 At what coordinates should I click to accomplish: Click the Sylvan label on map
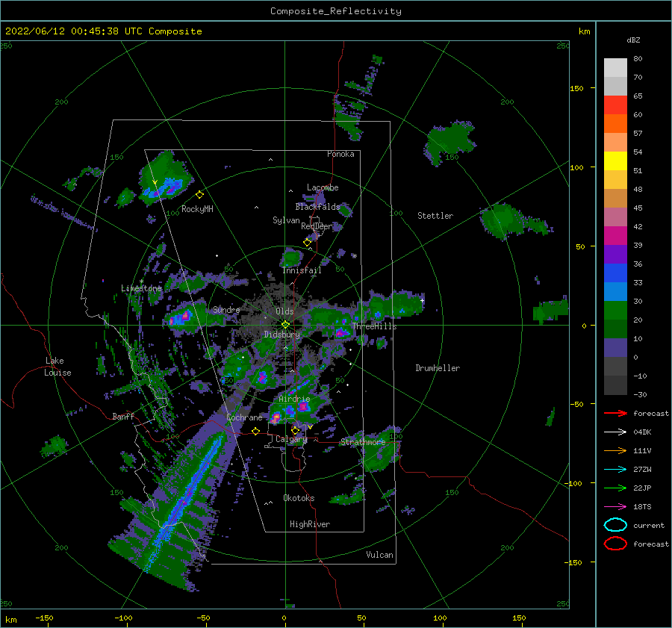[x=286, y=220]
